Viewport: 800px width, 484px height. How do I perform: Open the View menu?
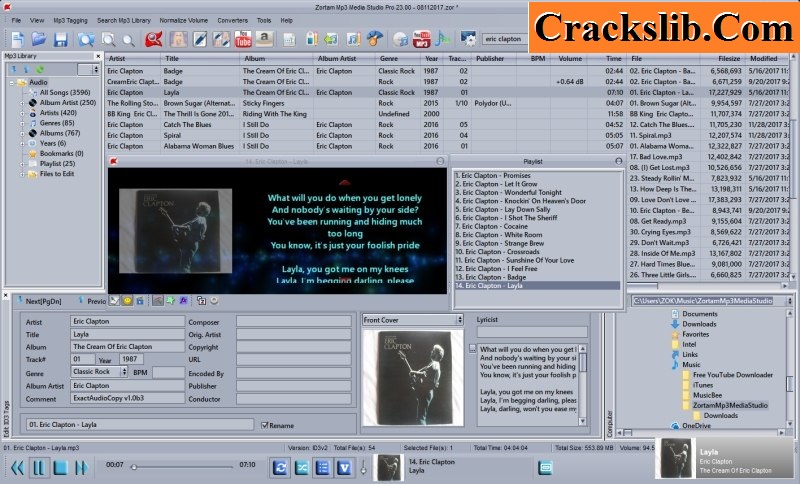click(37, 20)
